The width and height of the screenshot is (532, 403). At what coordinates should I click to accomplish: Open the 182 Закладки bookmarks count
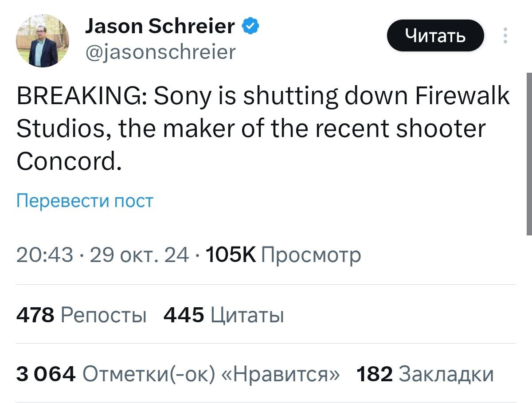click(425, 374)
